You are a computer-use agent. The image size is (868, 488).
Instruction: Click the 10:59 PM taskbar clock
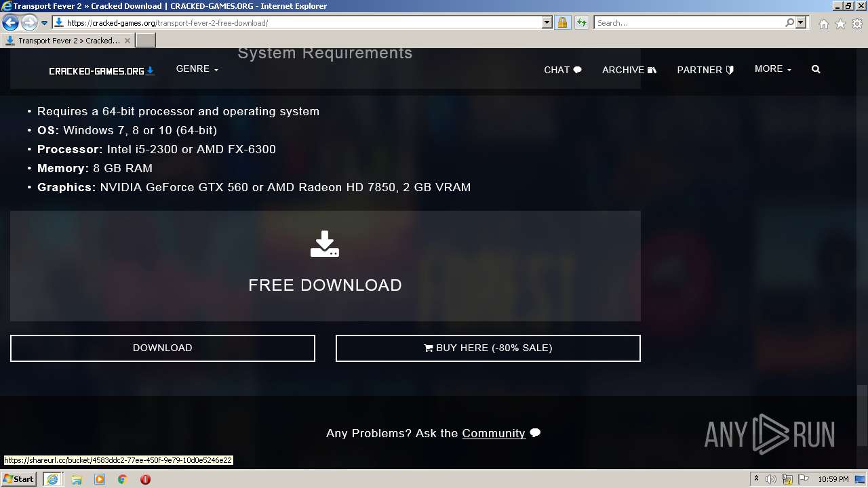(x=833, y=479)
